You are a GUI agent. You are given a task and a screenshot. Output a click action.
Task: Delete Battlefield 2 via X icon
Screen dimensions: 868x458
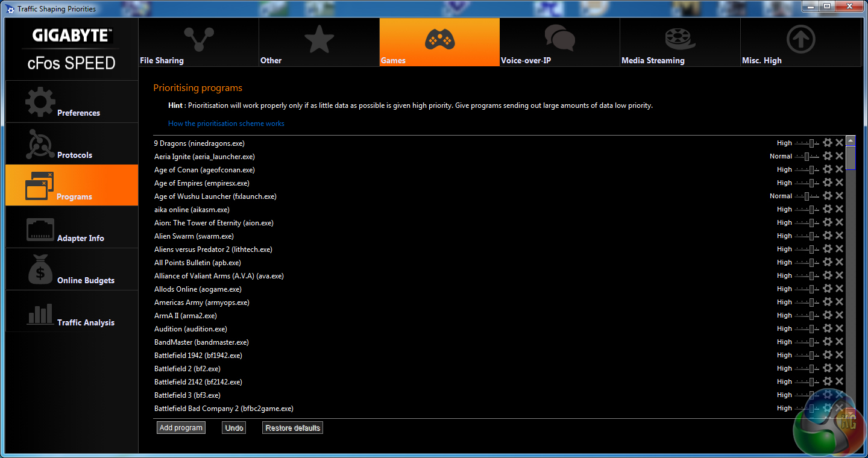[x=839, y=368]
